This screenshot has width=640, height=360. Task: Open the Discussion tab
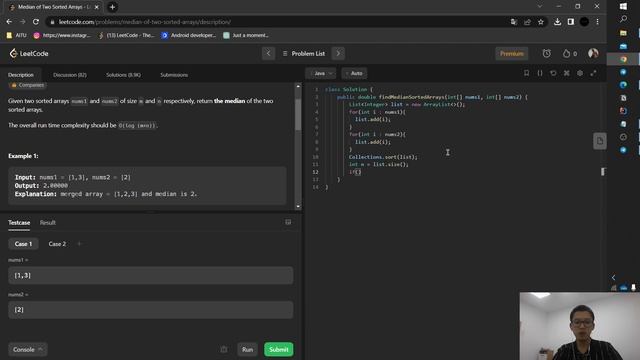point(70,75)
